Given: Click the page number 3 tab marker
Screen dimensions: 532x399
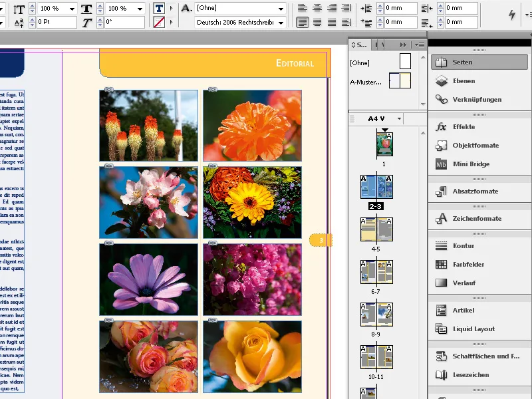Looking at the screenshot, I should pyautogui.click(x=321, y=240).
